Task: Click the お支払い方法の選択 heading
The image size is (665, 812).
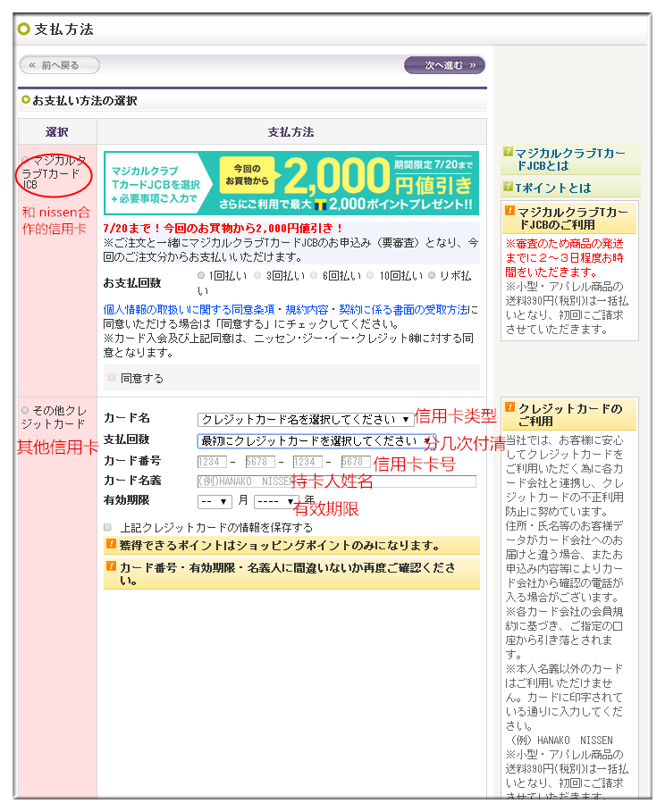Action: click(85, 100)
